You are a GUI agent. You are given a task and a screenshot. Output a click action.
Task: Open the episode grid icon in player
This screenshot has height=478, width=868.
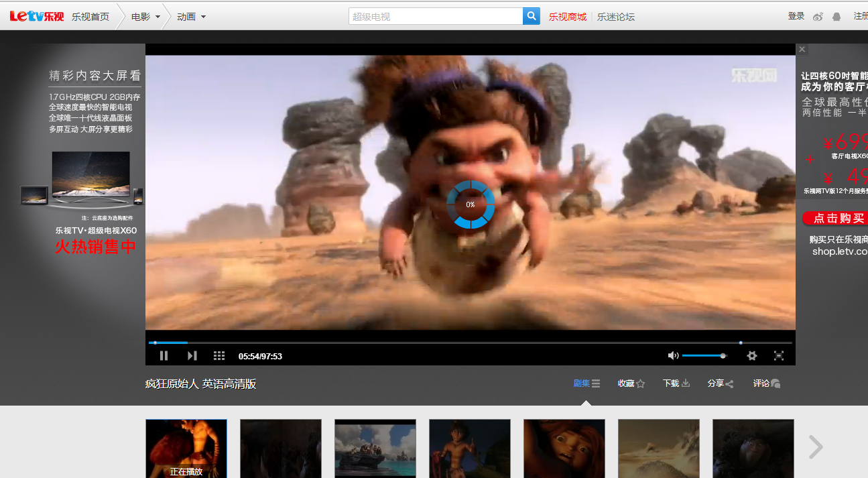click(x=219, y=356)
